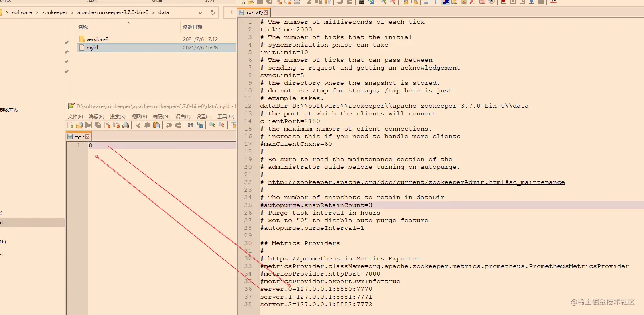This screenshot has height=315, width=644.
Task: Save the myid file with Save icon
Action: 89,125
